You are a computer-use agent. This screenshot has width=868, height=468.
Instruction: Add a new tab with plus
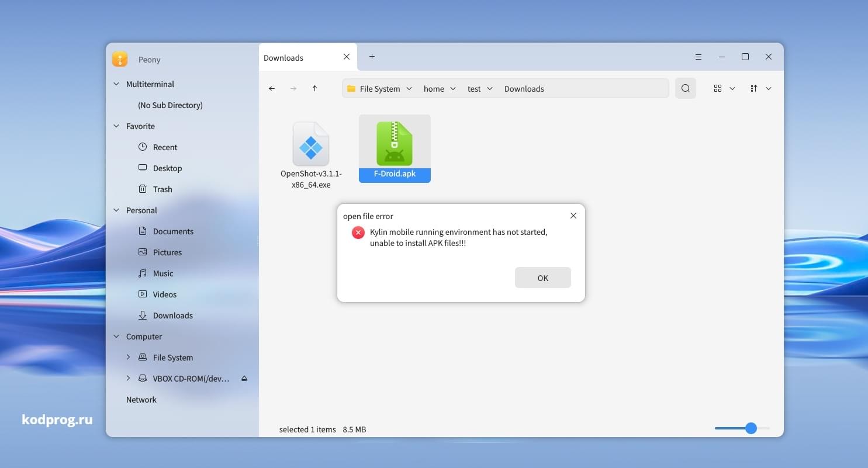(x=372, y=56)
